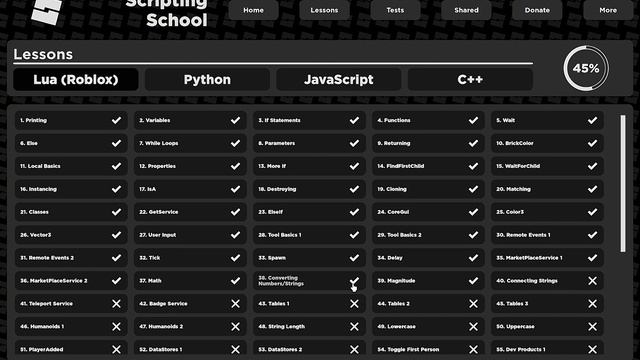Switch to the JavaScript tab
This screenshot has height=360, width=640.
[x=339, y=79]
